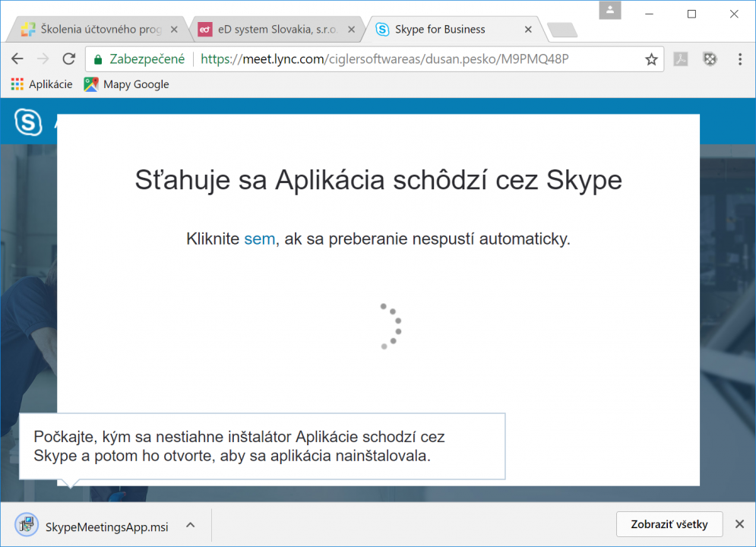Click the Chrome user profile icon

click(610, 11)
